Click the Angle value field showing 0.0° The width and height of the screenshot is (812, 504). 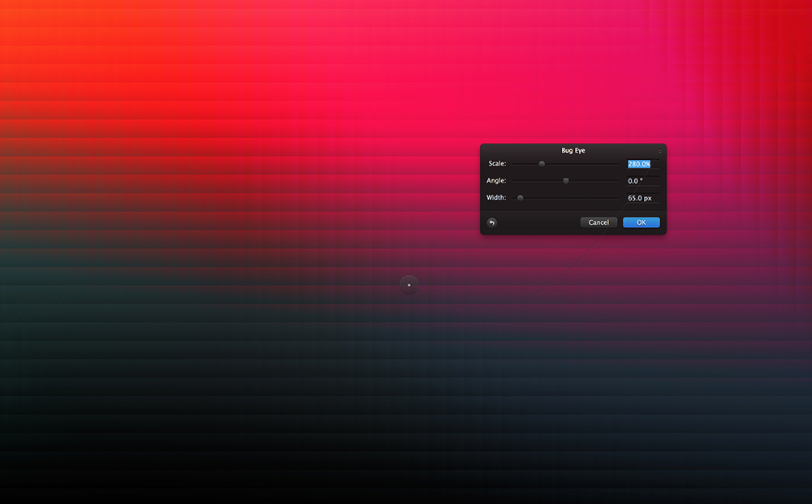point(642,181)
